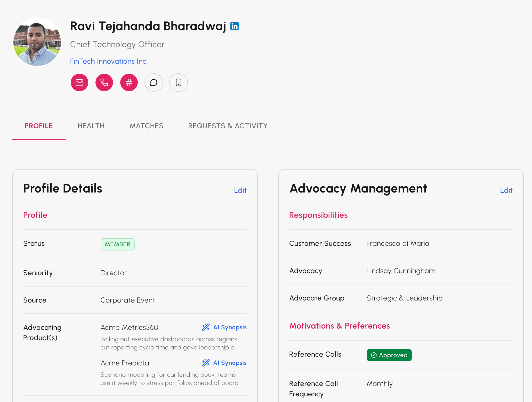The image size is (532, 402).
Task: Click AI Synopsis wand for Acme Metrics360
Action: (x=206, y=327)
